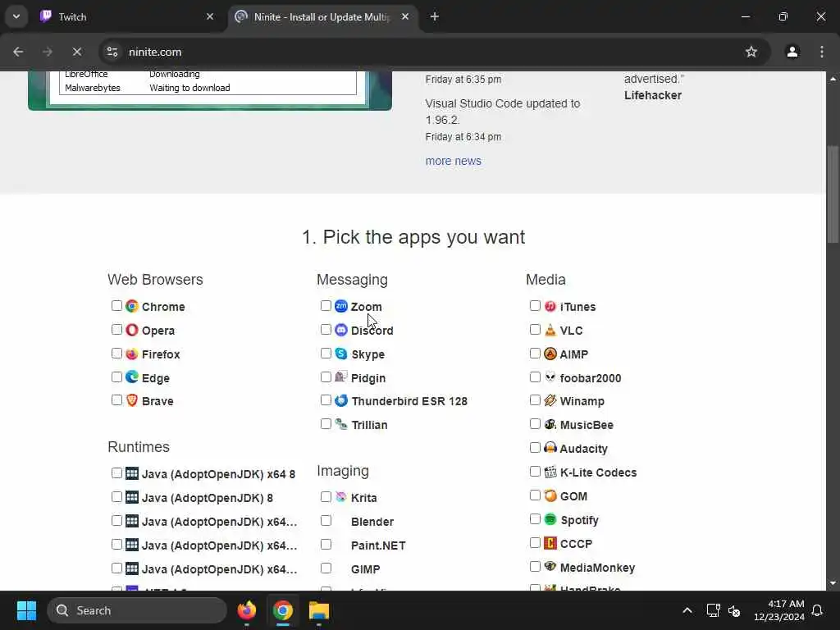Check the Java (AdoptOpenJDK) 8 checkbox

(116, 496)
